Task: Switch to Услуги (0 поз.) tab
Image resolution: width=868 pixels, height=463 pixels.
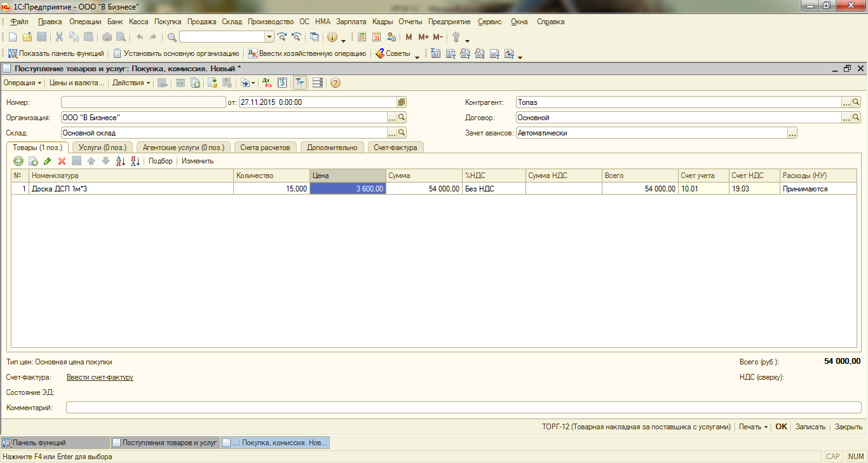Action: (x=102, y=147)
